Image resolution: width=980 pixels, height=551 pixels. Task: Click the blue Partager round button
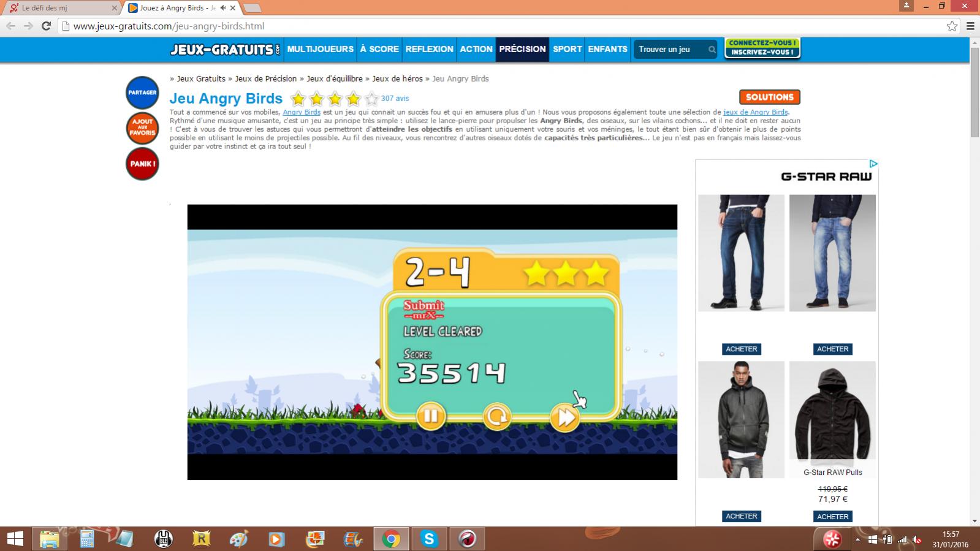click(x=142, y=93)
